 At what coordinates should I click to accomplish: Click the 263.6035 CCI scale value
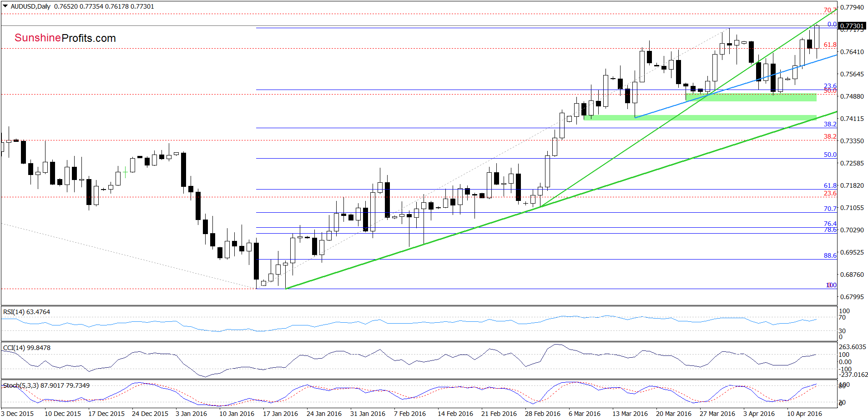click(853, 347)
